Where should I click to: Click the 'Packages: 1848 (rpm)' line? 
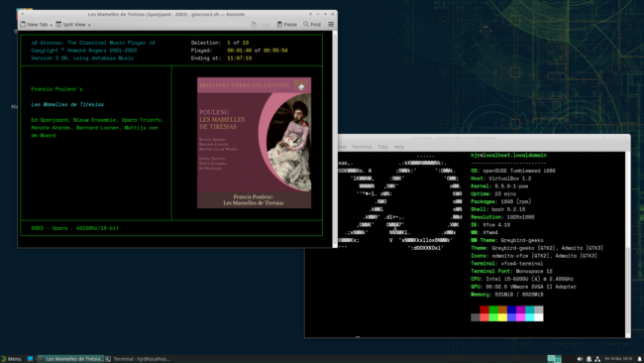[x=501, y=202]
